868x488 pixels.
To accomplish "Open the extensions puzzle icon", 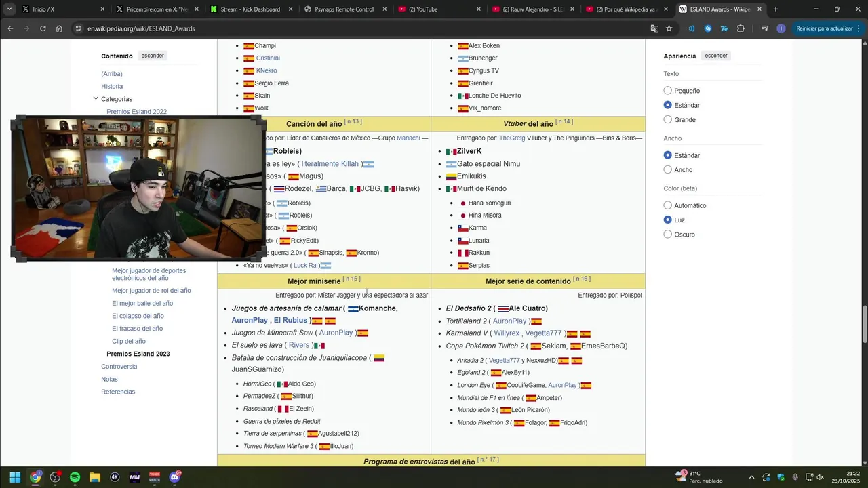I will [x=741, y=28].
